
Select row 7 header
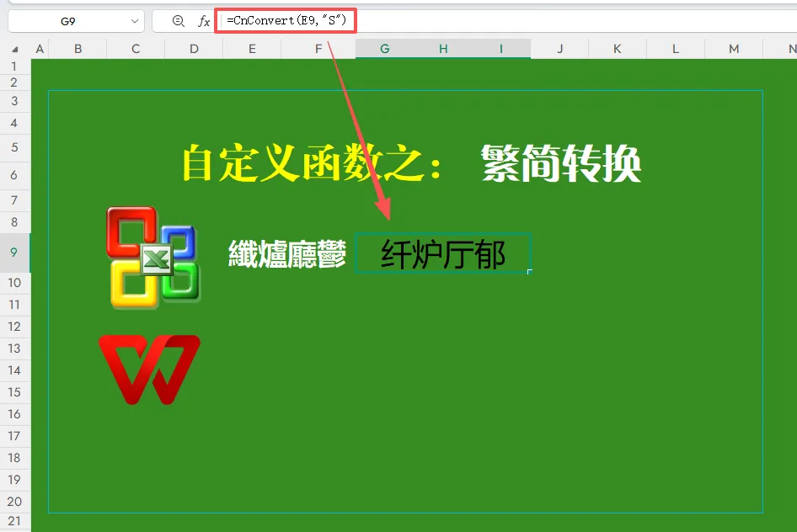click(14, 200)
